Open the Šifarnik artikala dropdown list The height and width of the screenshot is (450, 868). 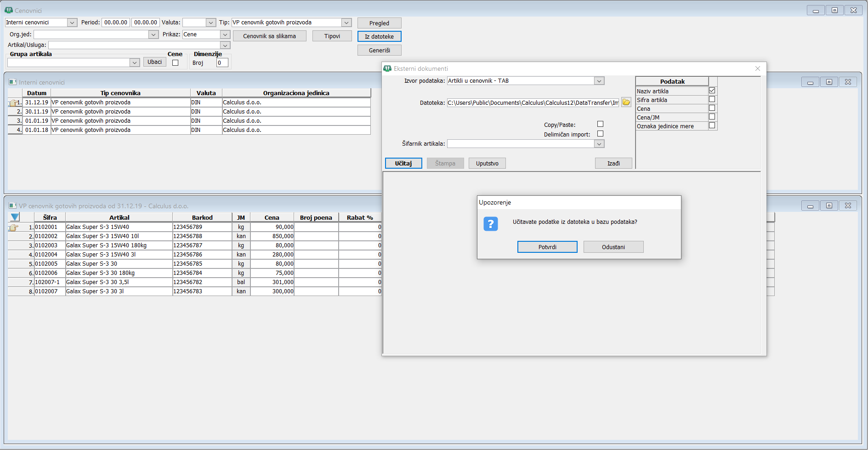click(x=599, y=144)
